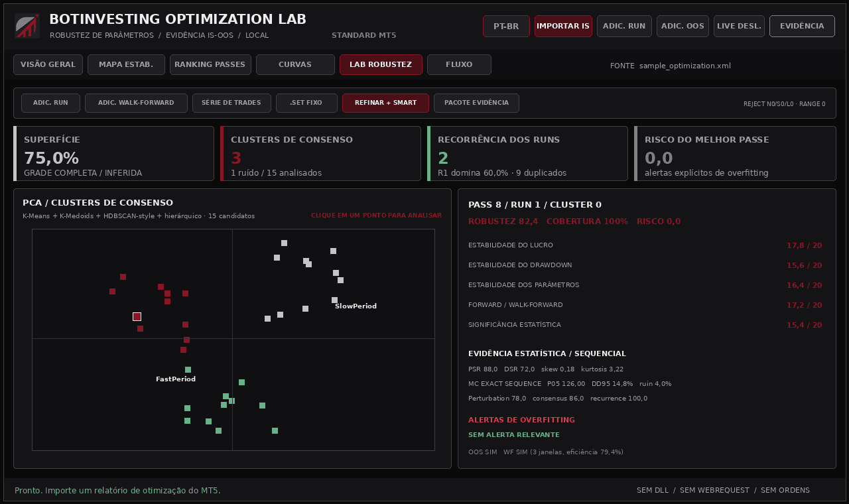Switch to the VISÃO GERAL tab
The image size is (849, 504).
point(48,64)
